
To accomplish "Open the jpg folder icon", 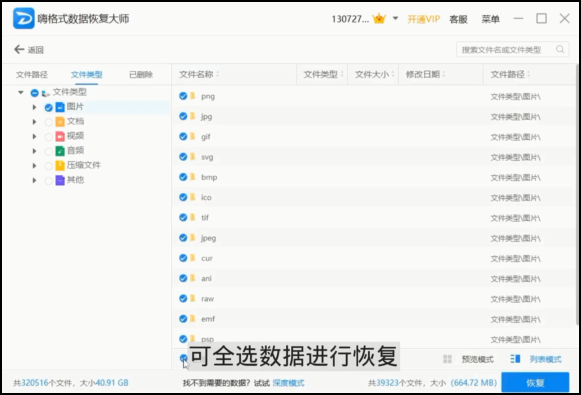I will click(x=193, y=116).
